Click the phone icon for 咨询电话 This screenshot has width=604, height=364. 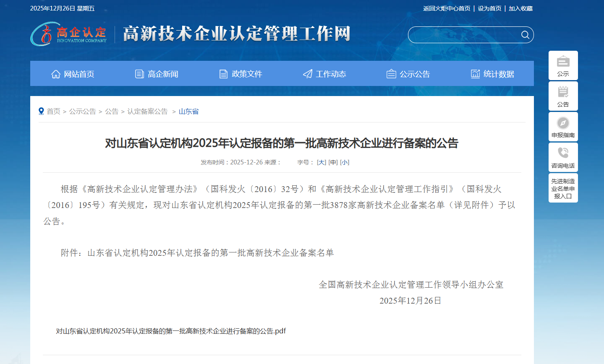point(563,153)
